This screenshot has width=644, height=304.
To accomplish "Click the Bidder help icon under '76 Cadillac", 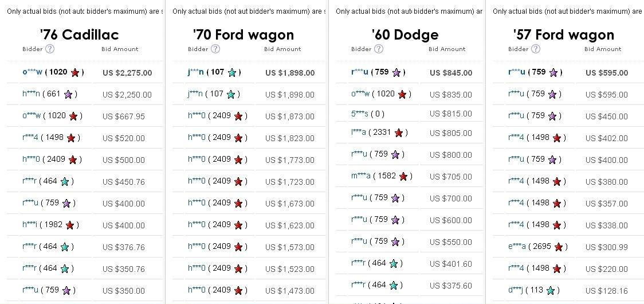I will pos(50,49).
